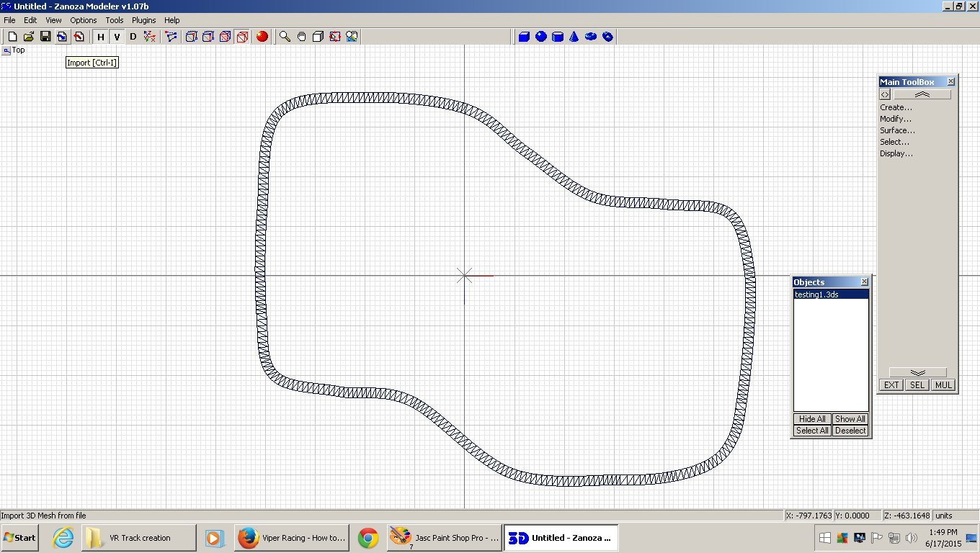Create a blue cone primitive
The width and height of the screenshot is (980, 553).
[x=574, y=37]
